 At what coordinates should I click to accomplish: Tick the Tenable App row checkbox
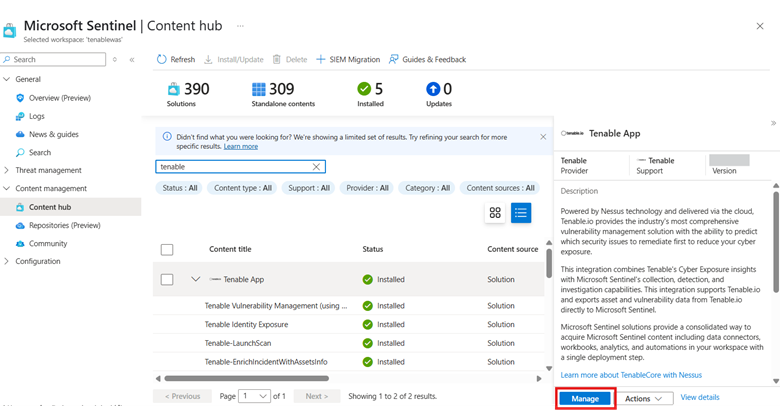click(167, 279)
